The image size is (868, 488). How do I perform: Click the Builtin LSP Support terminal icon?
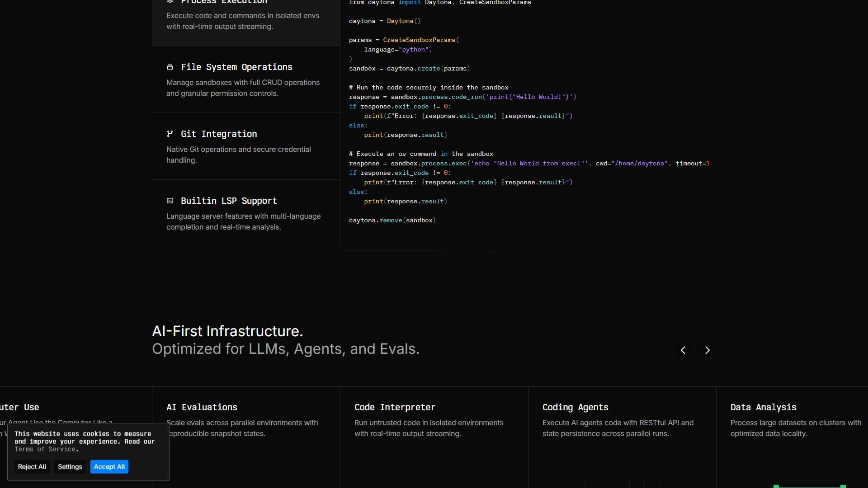tap(170, 201)
